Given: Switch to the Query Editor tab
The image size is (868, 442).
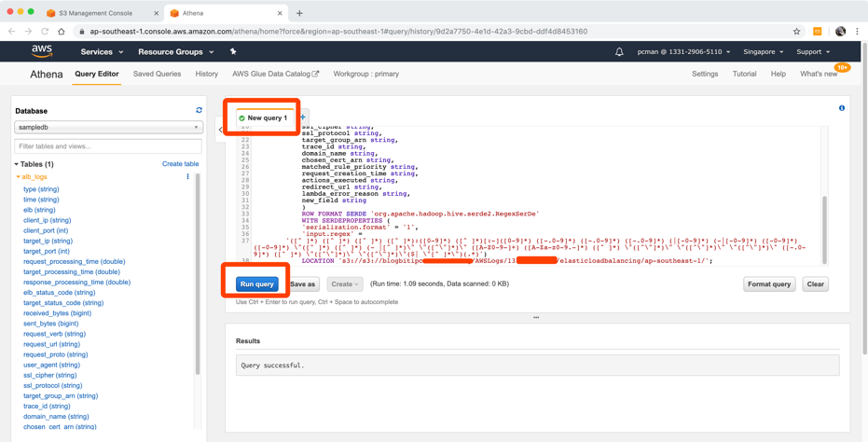Looking at the screenshot, I should (97, 74).
